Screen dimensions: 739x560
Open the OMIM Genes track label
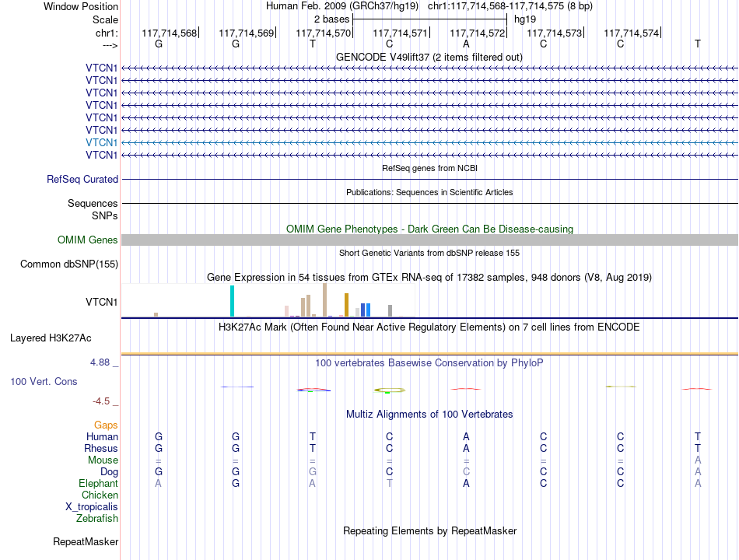(x=87, y=240)
